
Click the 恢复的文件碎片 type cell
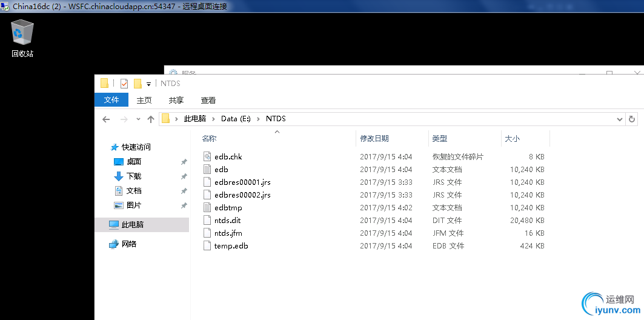click(458, 156)
